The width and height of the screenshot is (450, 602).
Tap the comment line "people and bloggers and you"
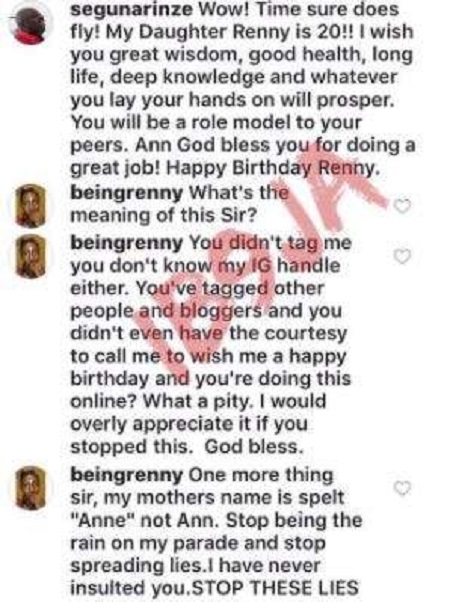[x=206, y=311]
